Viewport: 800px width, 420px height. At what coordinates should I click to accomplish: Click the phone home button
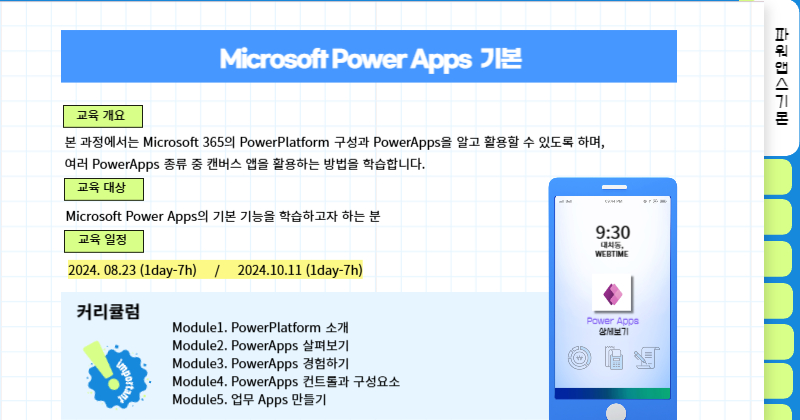[616, 412]
